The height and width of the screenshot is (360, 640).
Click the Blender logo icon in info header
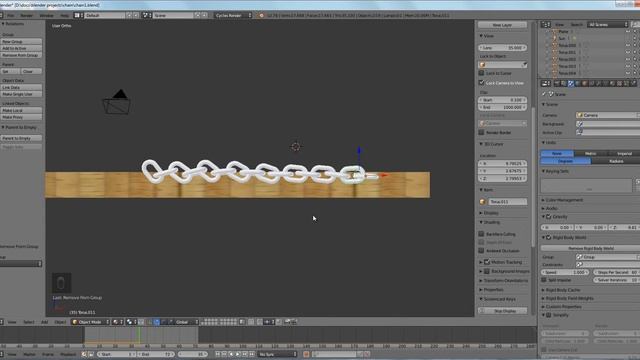[x=261, y=15]
